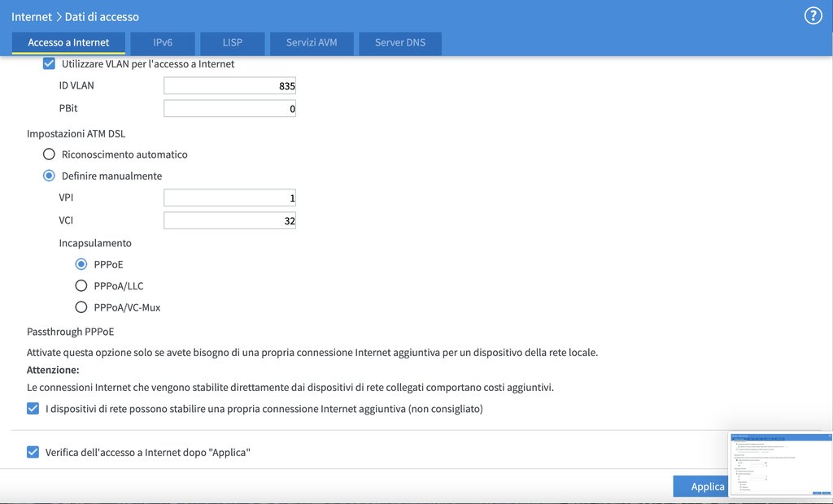This screenshot has height=504, width=833.
Task: Toggle Verifica dell'accesso a Internet checkbox
Action: (33, 453)
